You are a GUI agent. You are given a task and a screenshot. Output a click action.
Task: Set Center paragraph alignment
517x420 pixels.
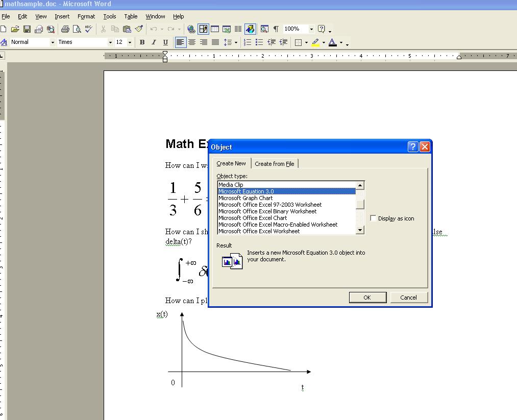pyautogui.click(x=192, y=42)
